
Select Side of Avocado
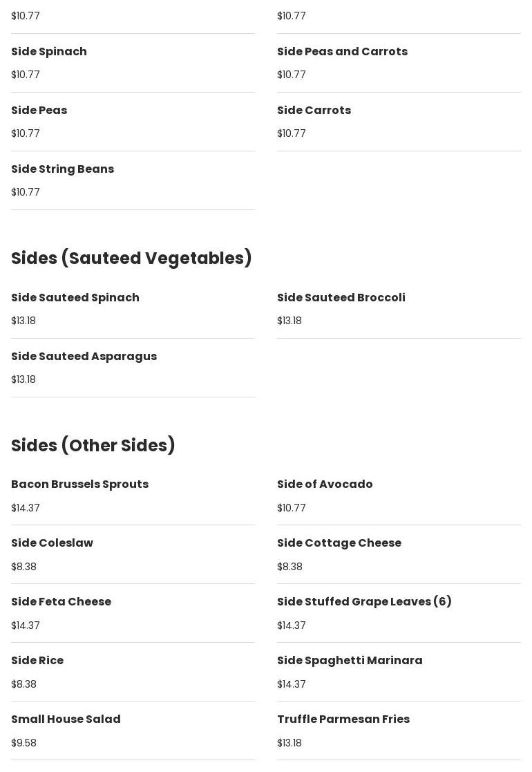tap(325, 484)
